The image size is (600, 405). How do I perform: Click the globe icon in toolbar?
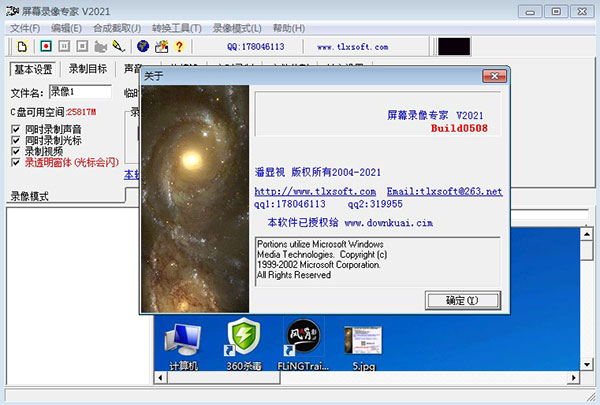pos(143,46)
